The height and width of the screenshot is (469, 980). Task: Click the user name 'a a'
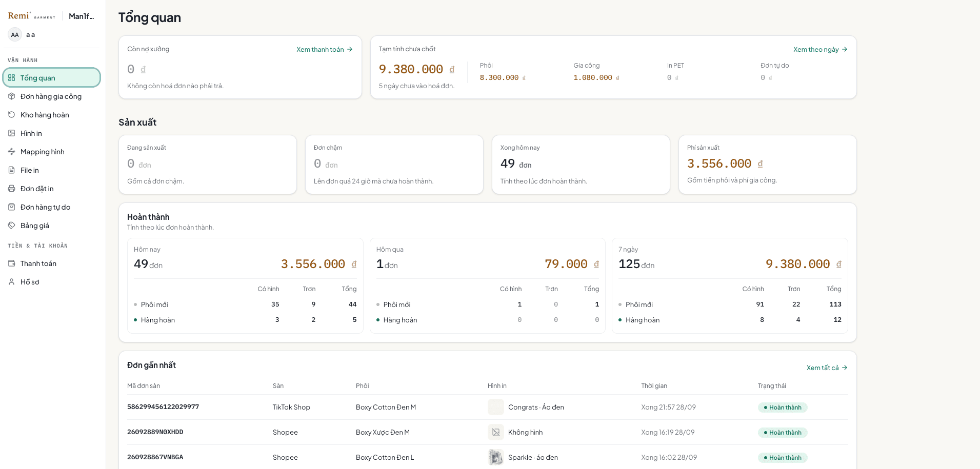31,35
